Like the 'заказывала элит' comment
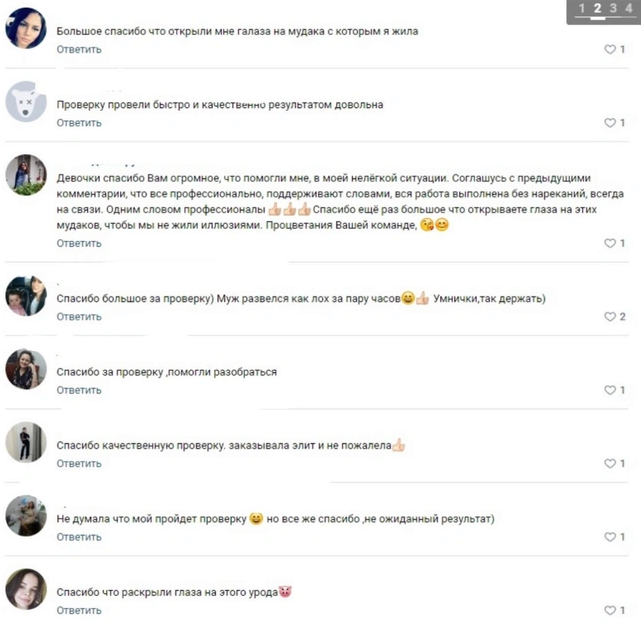Image resolution: width=641 pixels, height=623 pixels. point(614,463)
